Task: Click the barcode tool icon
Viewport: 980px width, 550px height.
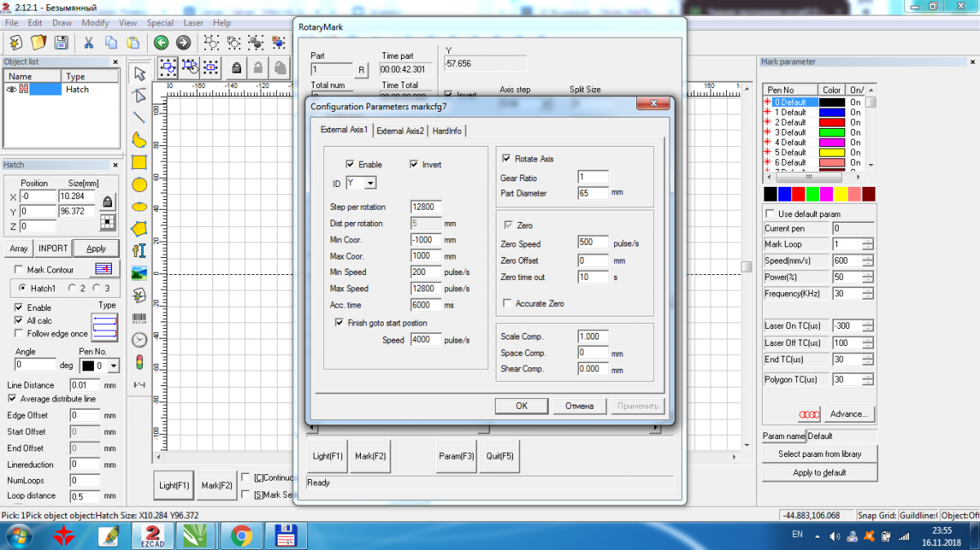Action: pos(140,317)
